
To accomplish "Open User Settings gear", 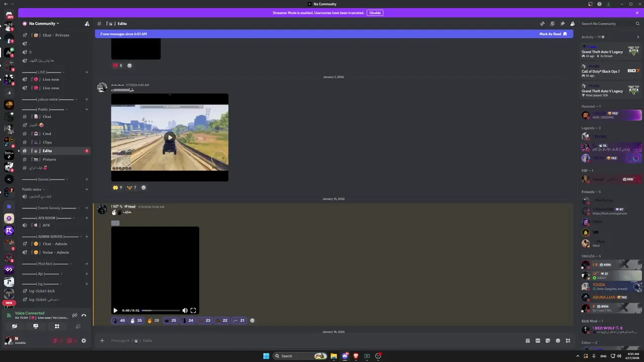I will (84, 341).
